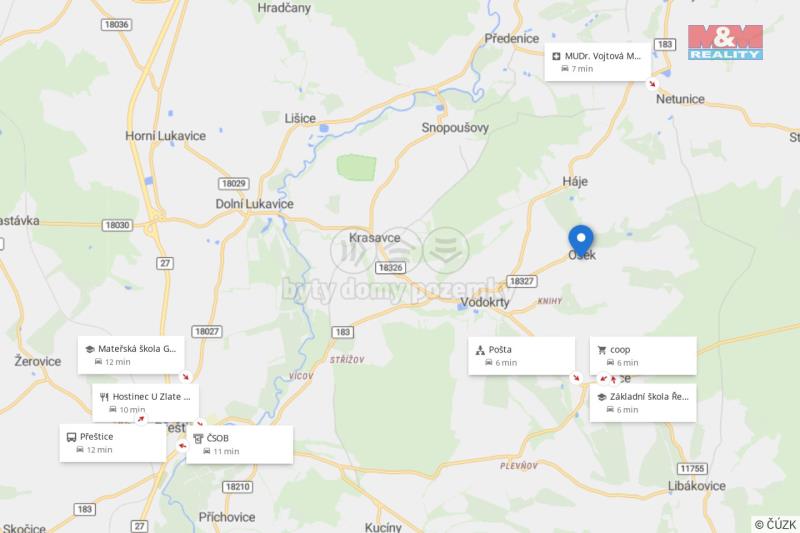Open the Základní škola school card

pos(643,403)
